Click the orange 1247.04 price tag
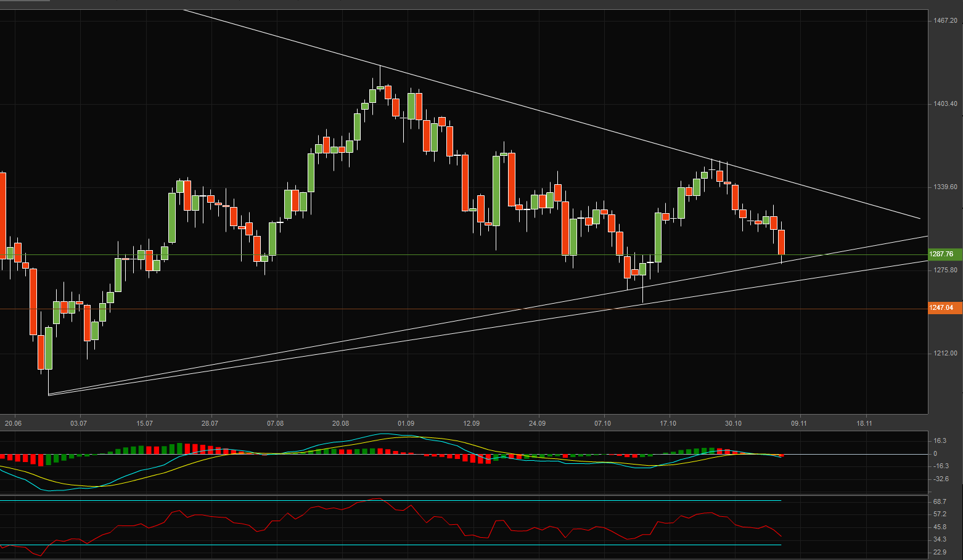 point(942,307)
